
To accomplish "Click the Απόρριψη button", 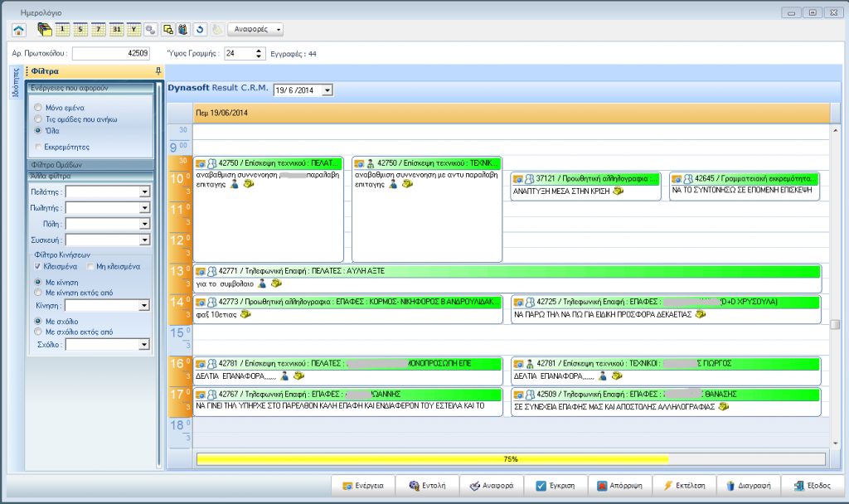I will coord(620,486).
